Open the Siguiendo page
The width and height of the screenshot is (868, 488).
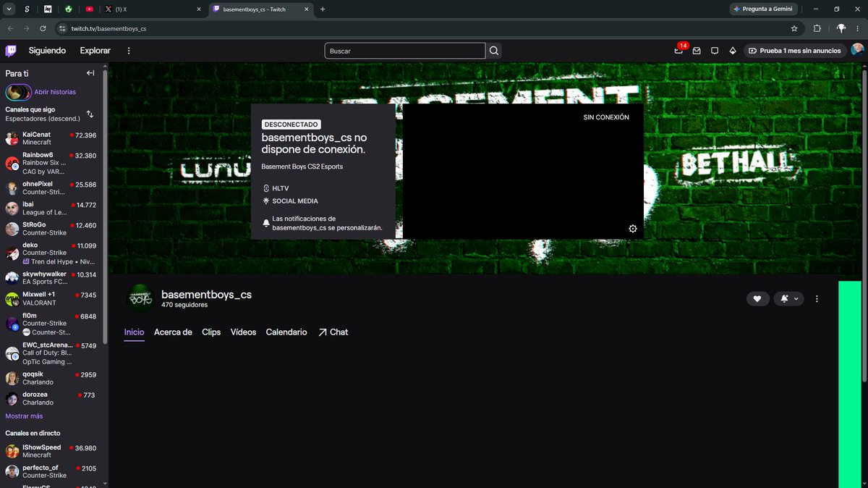click(47, 51)
